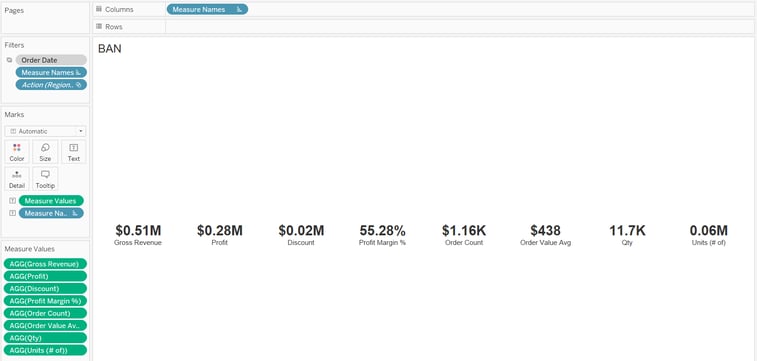Click the Pages shelf header
The width and height of the screenshot is (757, 361).
[14, 10]
